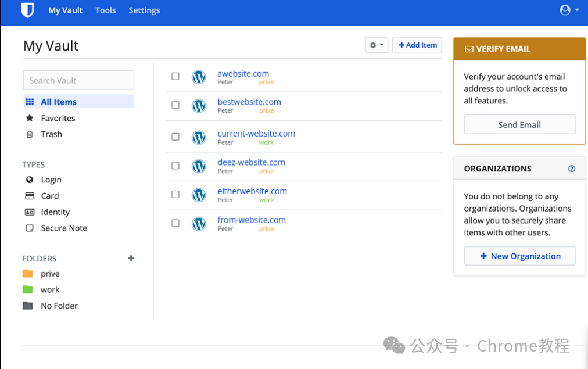
Task: Tick the deez-website.com checkbox
Action: coord(175,166)
